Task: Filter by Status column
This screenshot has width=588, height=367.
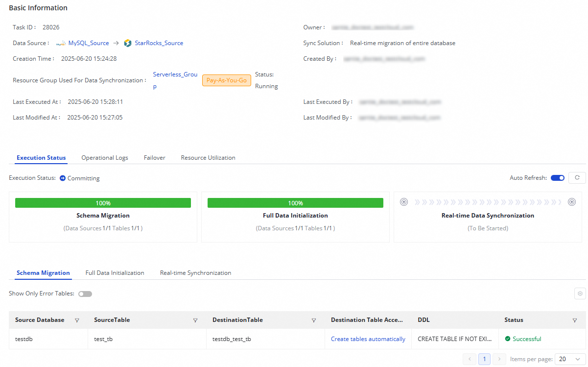Action: 575,320
